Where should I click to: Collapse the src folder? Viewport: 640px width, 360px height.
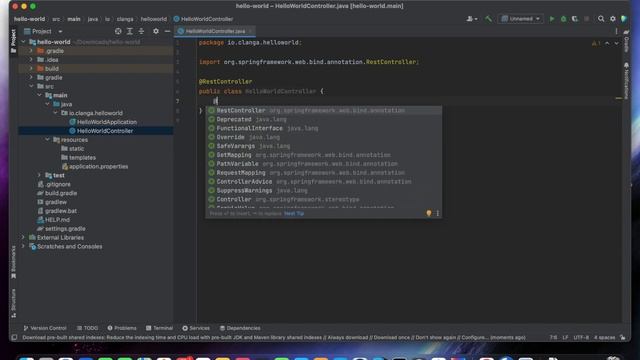pos(31,87)
